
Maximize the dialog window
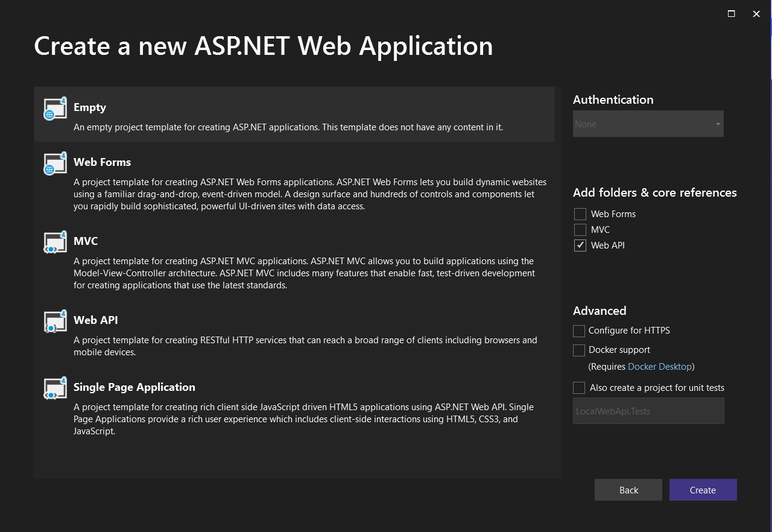(x=732, y=14)
